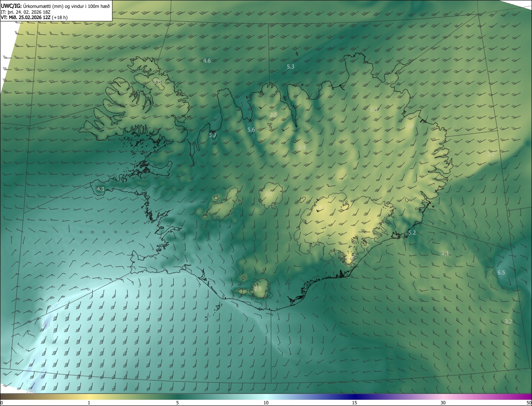Click the 50 tick on the color scale
The height and width of the screenshot is (406, 532).
pyautogui.click(x=529, y=403)
